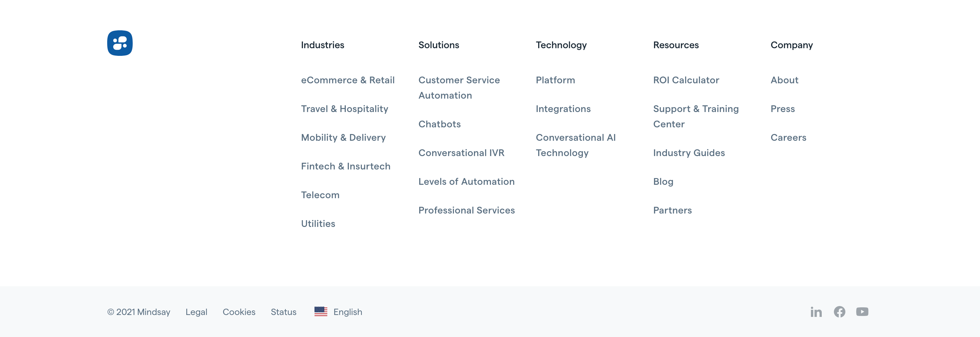Open the eCommerce & Retail link

(x=347, y=80)
